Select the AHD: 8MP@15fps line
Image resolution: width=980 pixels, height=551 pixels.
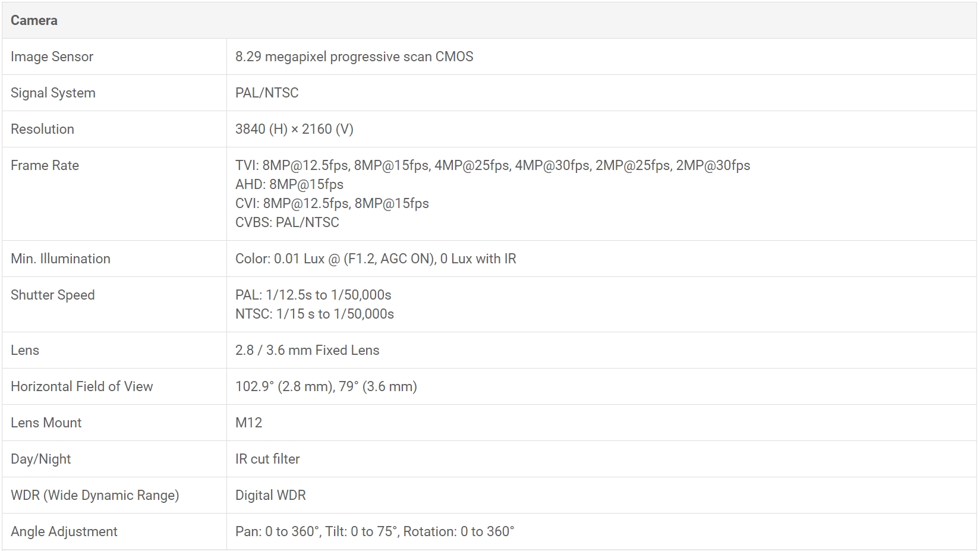(x=289, y=184)
